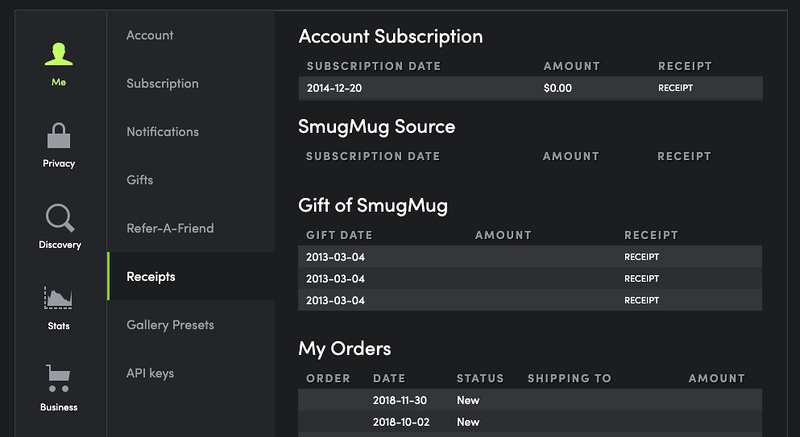View receipt for third 2013-03-04 gift
The image size is (800, 437).
pyautogui.click(x=642, y=301)
